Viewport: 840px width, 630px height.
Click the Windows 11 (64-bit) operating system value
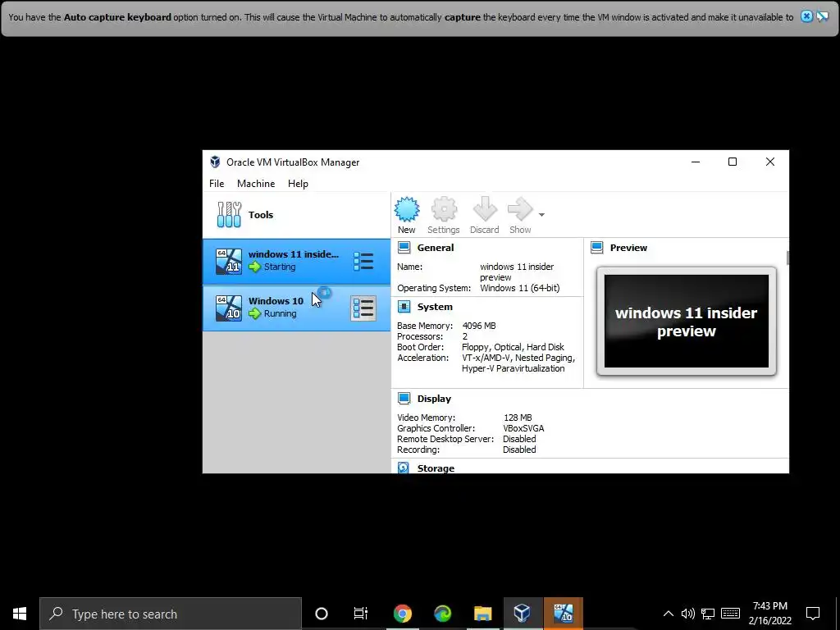519,288
